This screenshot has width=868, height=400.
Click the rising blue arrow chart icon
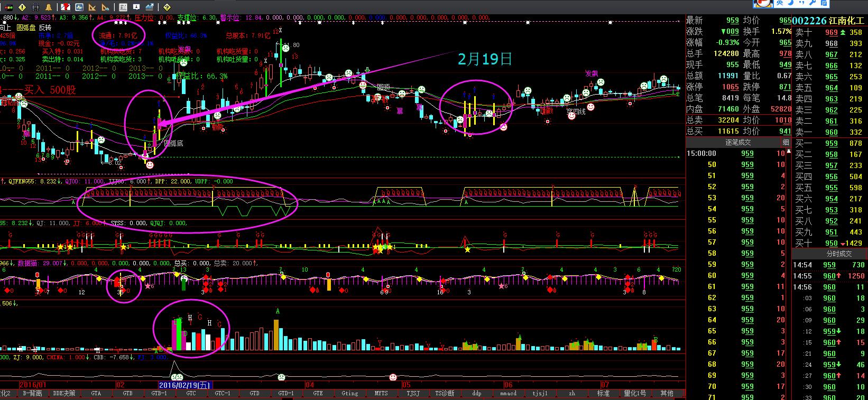[x=149, y=7]
